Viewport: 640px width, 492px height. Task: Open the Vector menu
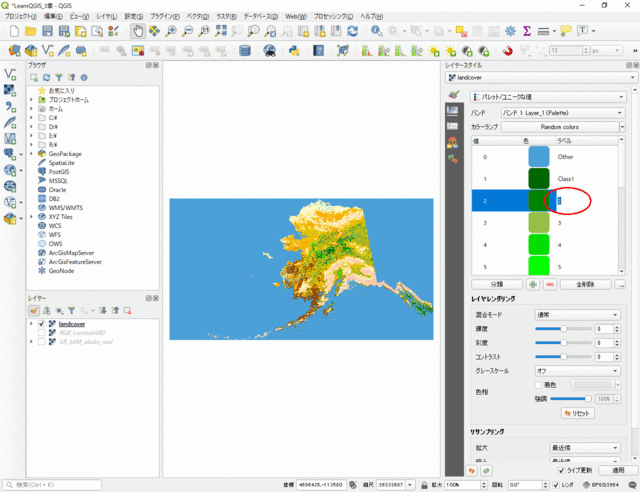point(198,16)
